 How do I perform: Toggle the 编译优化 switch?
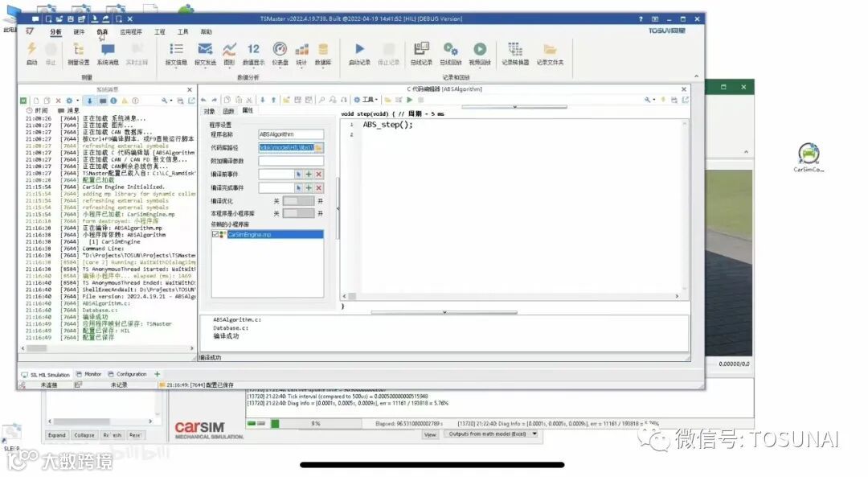(298, 200)
